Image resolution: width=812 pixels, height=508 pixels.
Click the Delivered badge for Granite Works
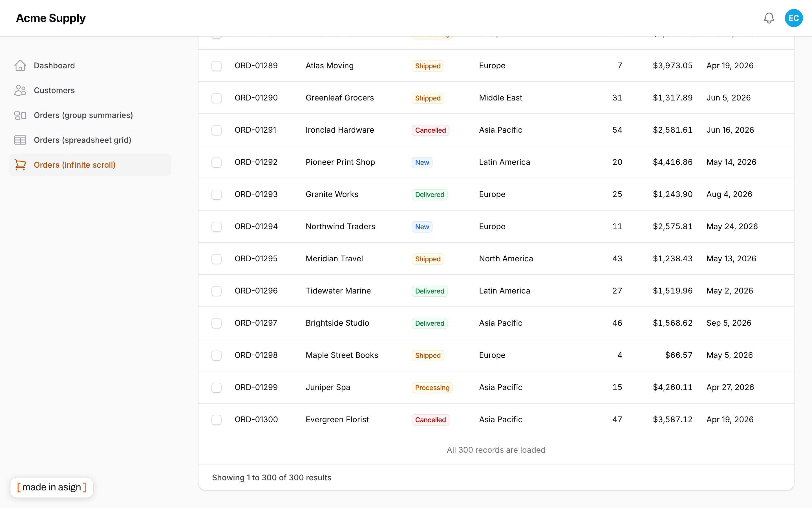point(429,194)
